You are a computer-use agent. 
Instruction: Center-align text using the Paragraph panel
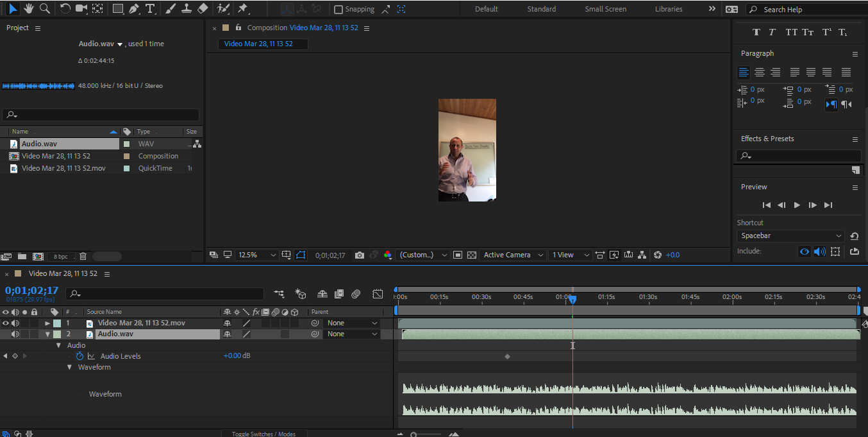(759, 72)
